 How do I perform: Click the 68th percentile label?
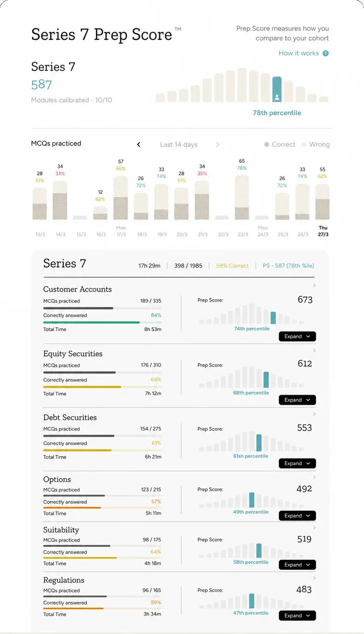coord(251,393)
